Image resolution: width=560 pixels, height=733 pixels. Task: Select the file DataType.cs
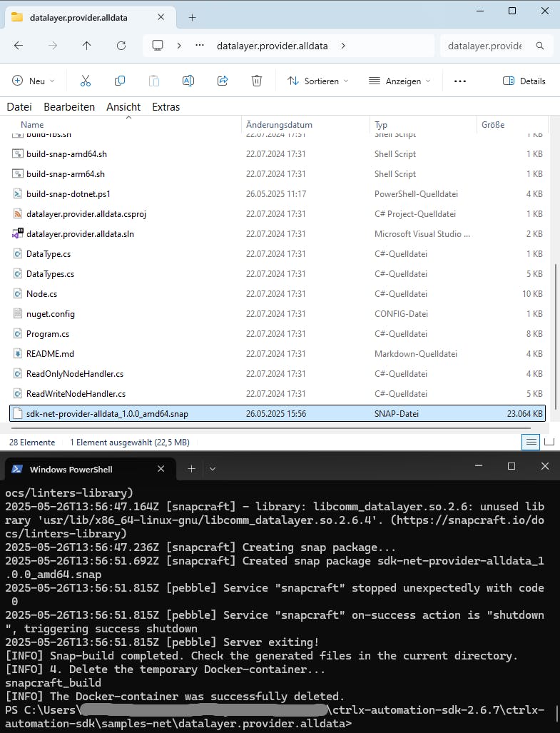click(x=278, y=254)
